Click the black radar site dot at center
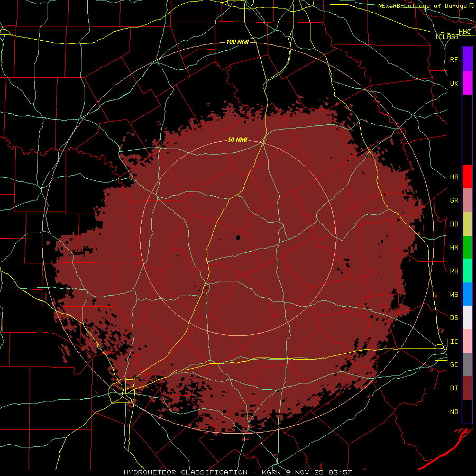 point(238,237)
